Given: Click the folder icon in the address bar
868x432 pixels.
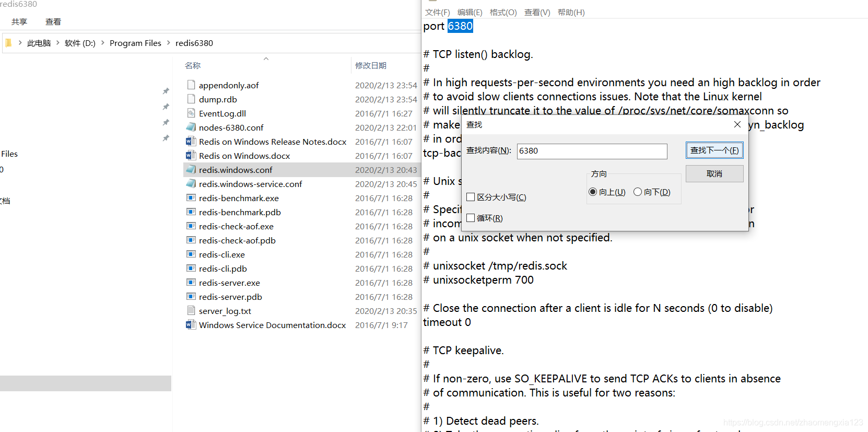Looking at the screenshot, I should pos(8,43).
